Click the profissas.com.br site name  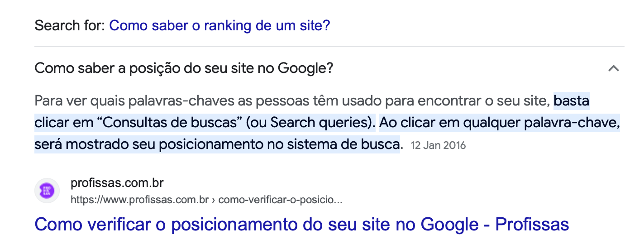(117, 183)
